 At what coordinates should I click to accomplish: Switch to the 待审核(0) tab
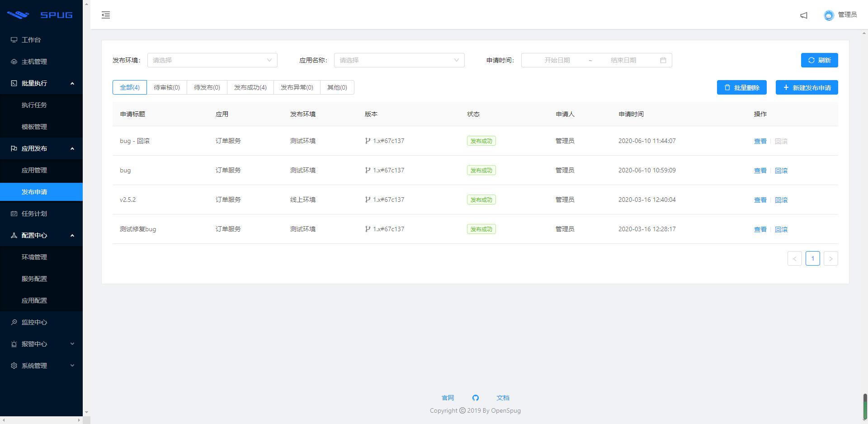pos(167,87)
